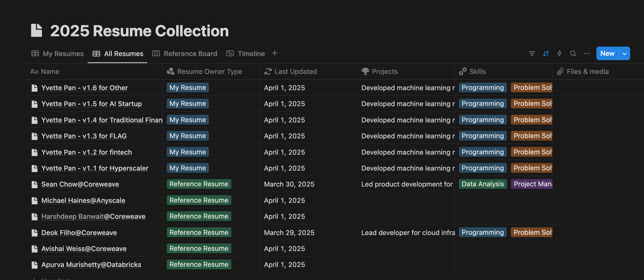Click the page icon beside 2025 Resume Collection

point(37,30)
